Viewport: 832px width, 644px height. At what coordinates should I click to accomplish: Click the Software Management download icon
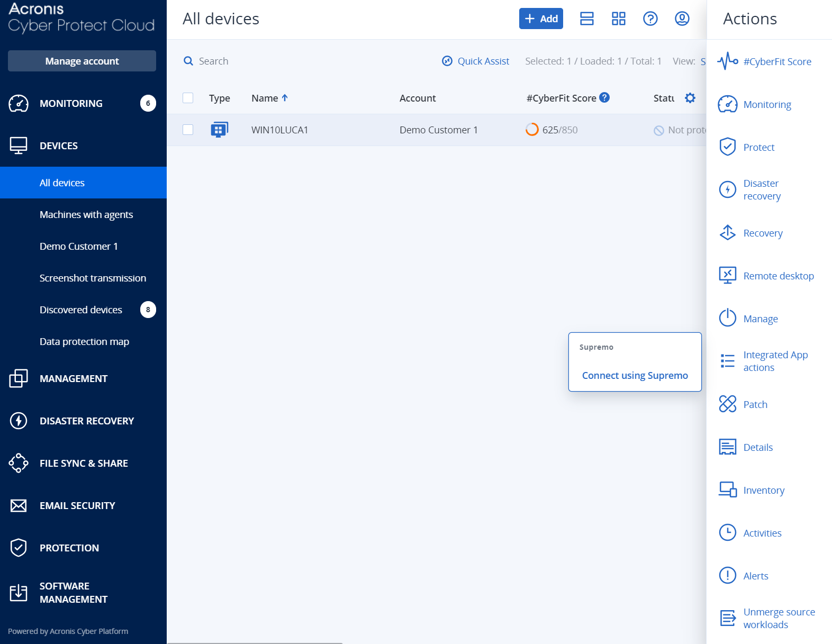click(x=19, y=593)
